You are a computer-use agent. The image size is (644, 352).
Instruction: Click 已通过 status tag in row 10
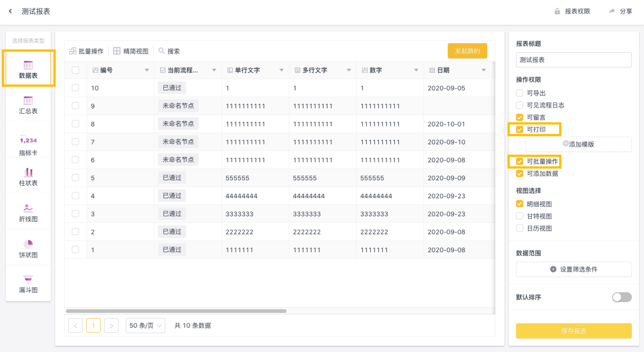(172, 88)
